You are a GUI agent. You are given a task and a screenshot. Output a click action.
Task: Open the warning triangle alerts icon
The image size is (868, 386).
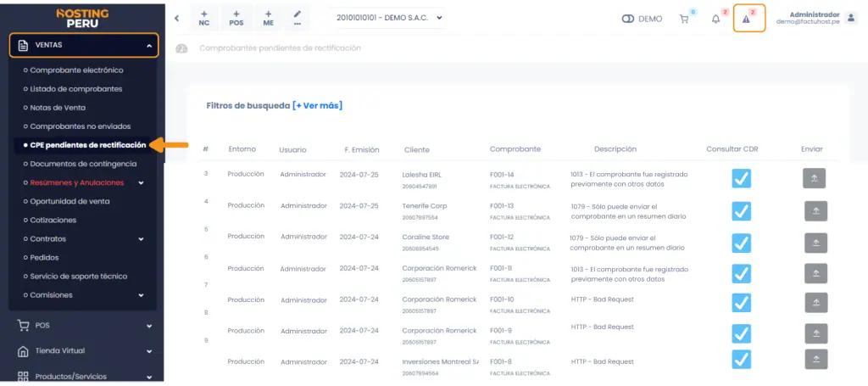pos(746,19)
